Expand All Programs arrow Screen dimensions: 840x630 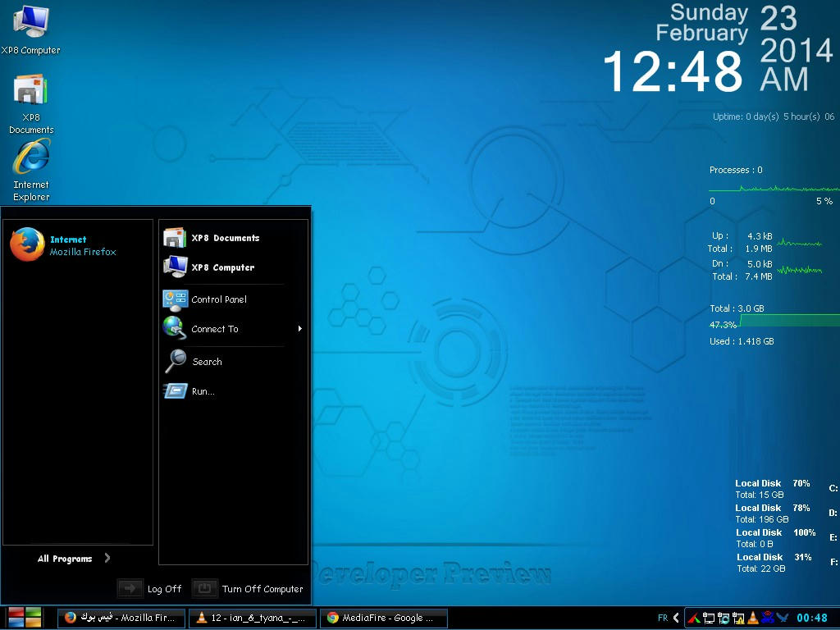point(107,558)
